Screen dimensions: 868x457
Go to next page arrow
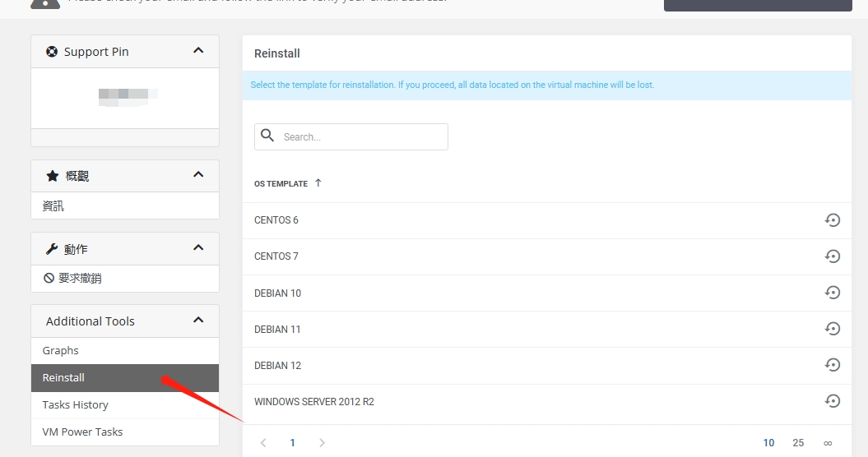coord(322,443)
